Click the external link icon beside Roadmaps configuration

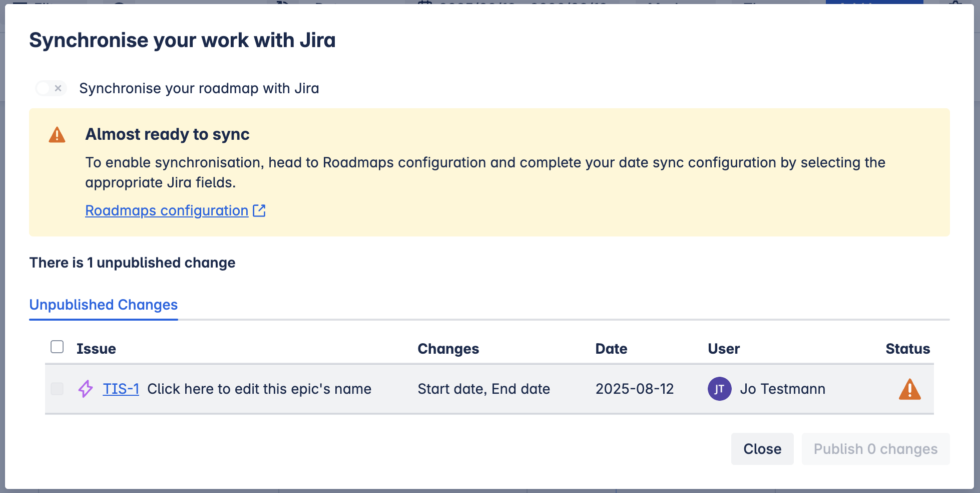pos(259,211)
